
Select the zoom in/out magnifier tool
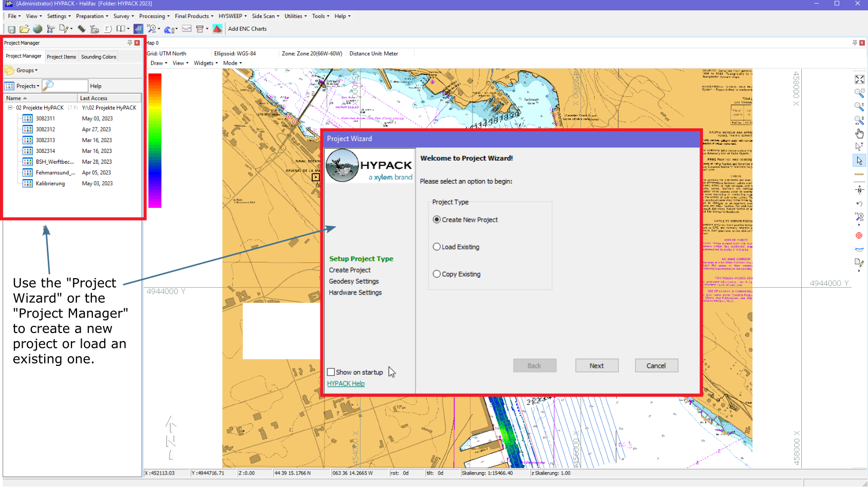tap(859, 106)
